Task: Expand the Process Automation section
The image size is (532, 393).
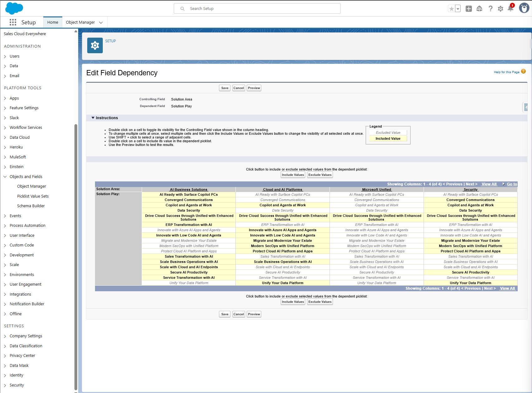Action: [x=5, y=226]
